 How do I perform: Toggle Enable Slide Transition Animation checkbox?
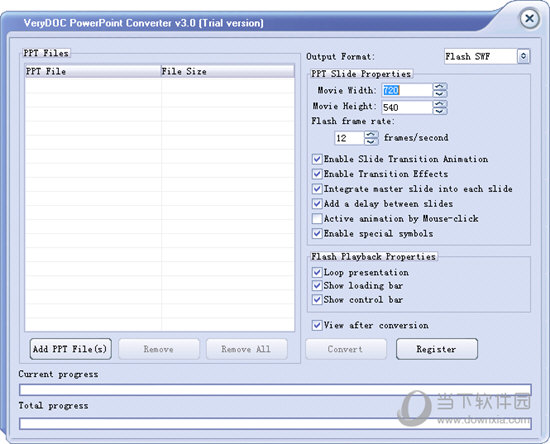317,159
